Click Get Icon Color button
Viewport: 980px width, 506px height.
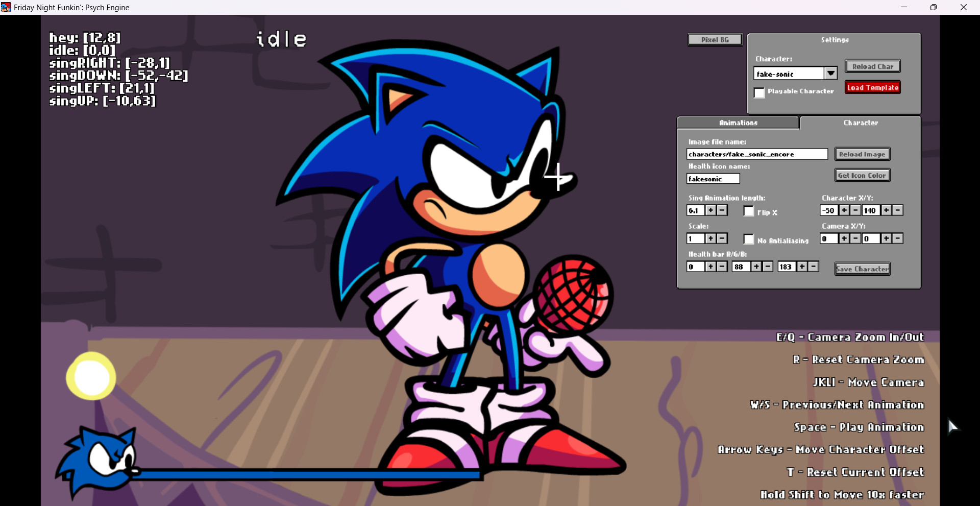(862, 175)
